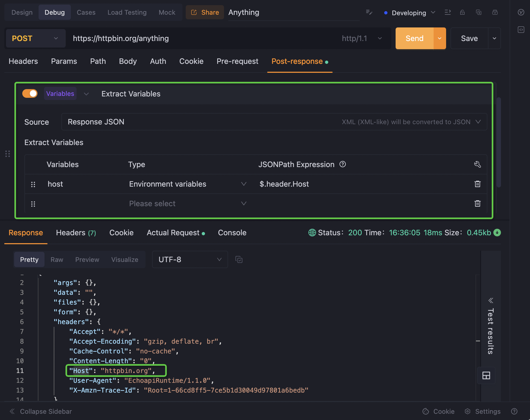Open the Developing status dropdown
530x420 pixels.
coord(409,12)
